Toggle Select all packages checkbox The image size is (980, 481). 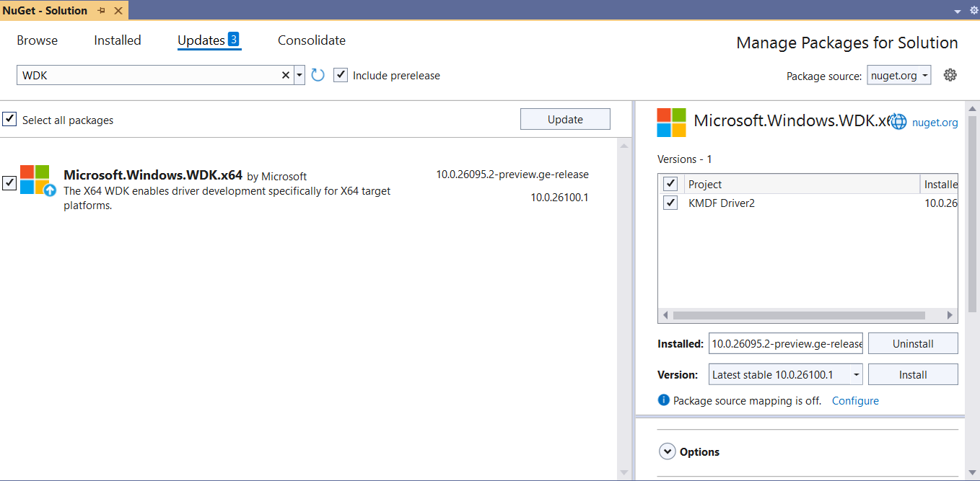pos(9,119)
